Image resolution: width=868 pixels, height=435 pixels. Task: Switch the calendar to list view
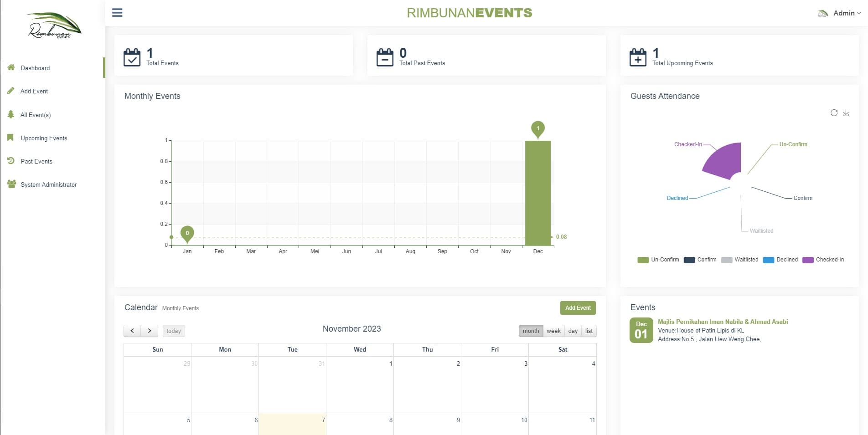coord(589,331)
